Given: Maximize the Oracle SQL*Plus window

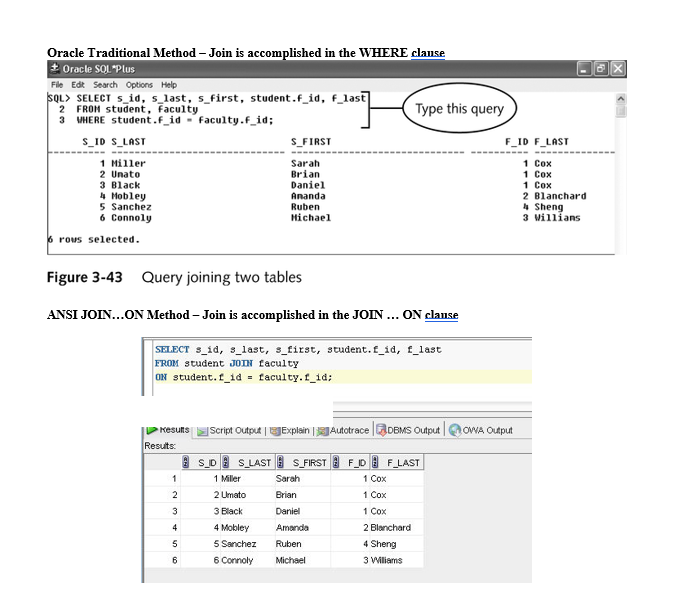Looking at the screenshot, I should [x=601, y=69].
